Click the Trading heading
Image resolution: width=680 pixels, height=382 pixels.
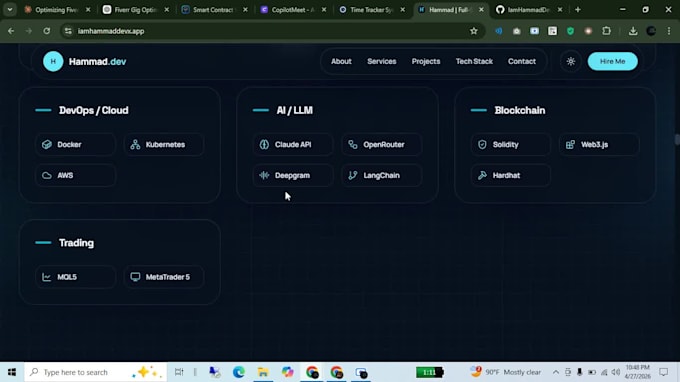[76, 243]
